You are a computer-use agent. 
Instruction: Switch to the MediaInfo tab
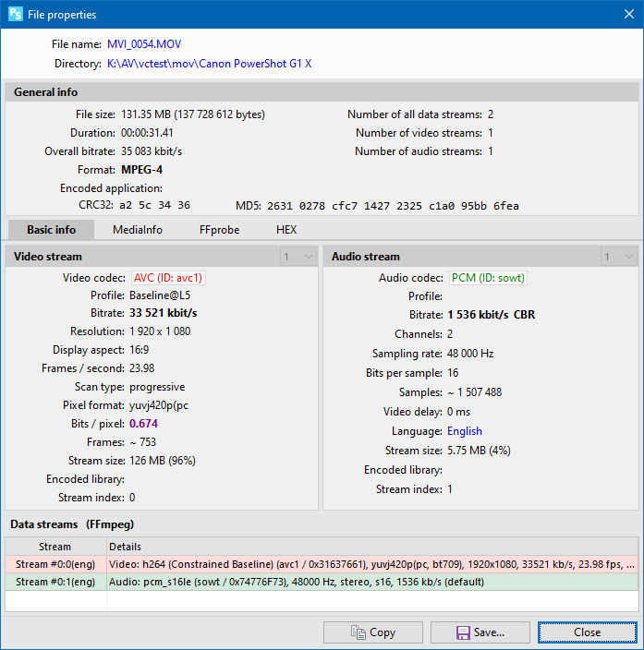pyautogui.click(x=138, y=230)
